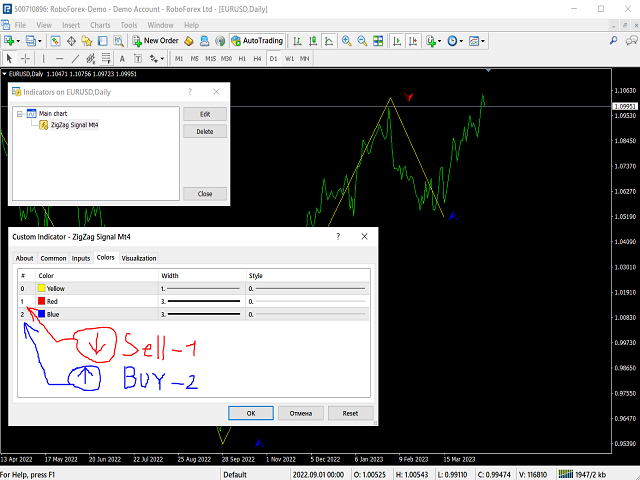The height and width of the screenshot is (480, 640).
Task: Select the Trendline drawing tool
Action: (x=75, y=59)
